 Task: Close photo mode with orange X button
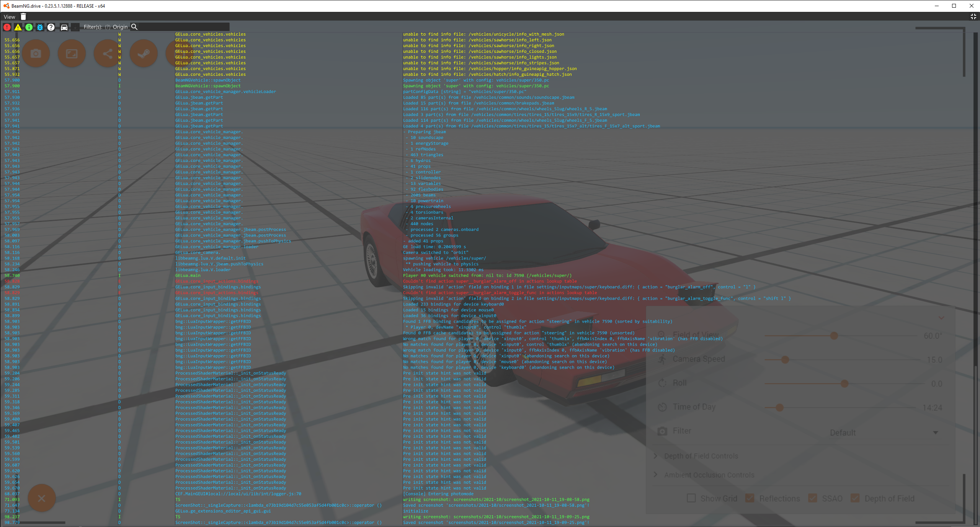coord(42,498)
